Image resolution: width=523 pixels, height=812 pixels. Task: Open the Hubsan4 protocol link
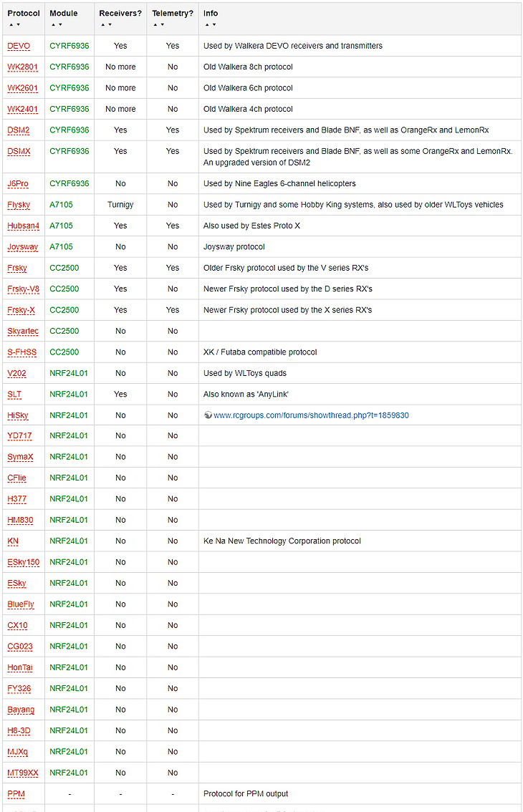24,226
